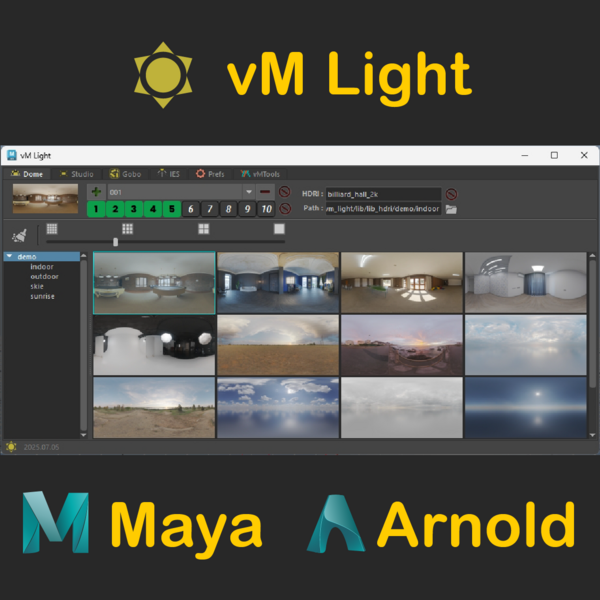Select the sunlit hall HDRI thumbnail
Viewport: 600px width, 600px height.
click(402, 283)
